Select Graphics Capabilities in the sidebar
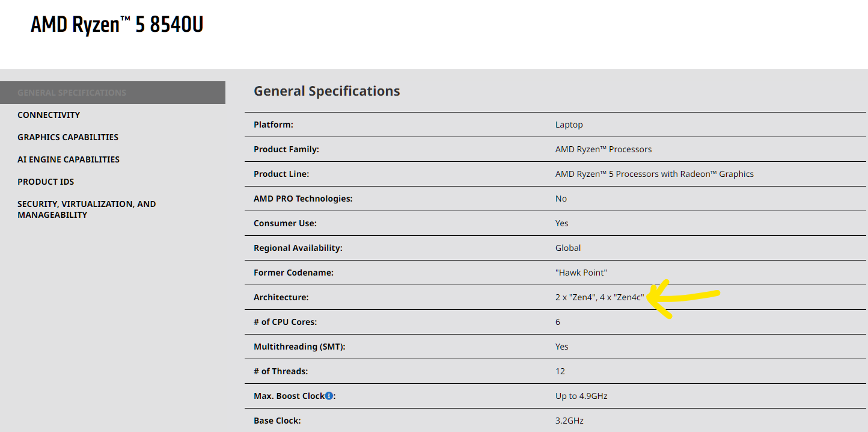 click(68, 137)
